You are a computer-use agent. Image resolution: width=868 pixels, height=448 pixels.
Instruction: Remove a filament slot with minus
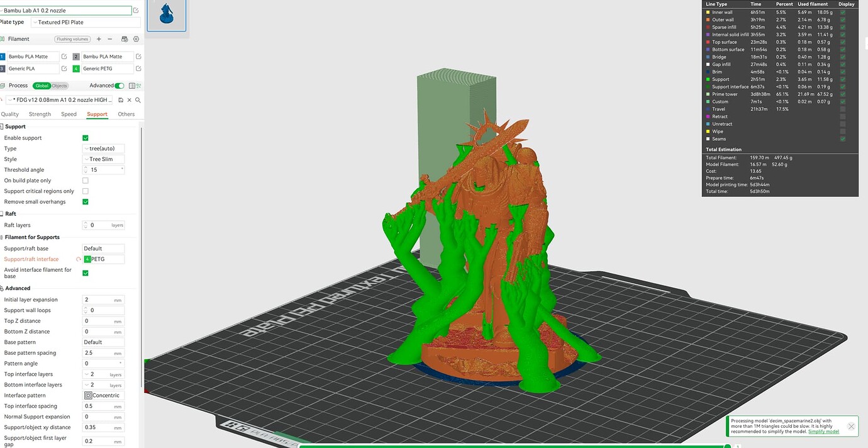[x=110, y=39]
